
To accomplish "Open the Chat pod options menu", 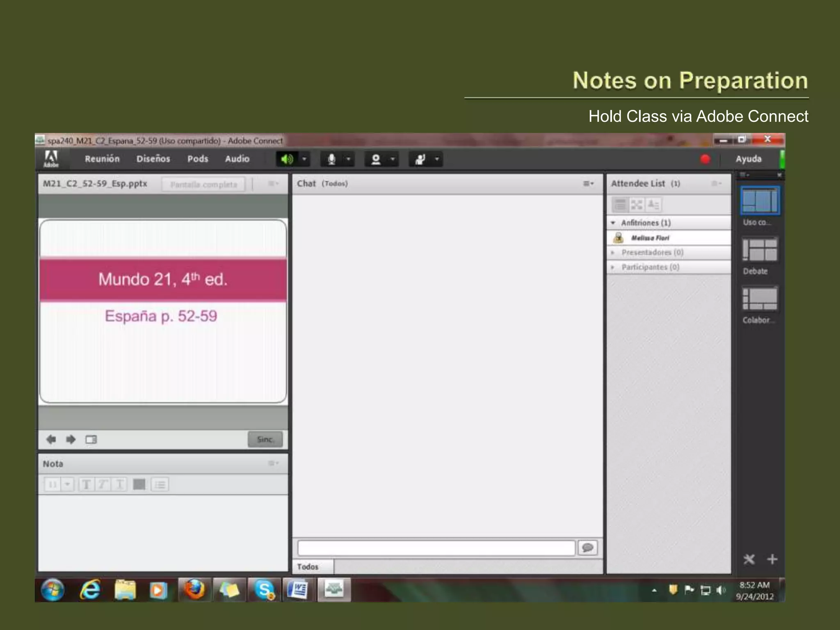I will 589,184.
